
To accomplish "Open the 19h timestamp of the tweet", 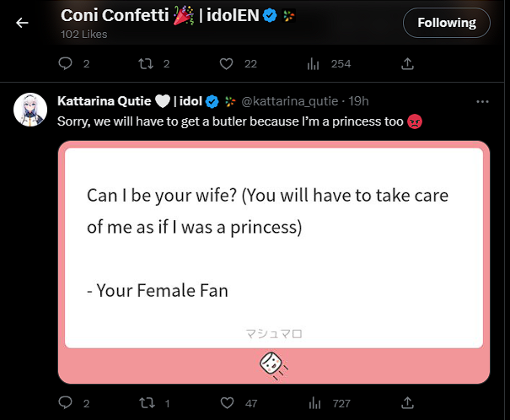I will pos(359,101).
